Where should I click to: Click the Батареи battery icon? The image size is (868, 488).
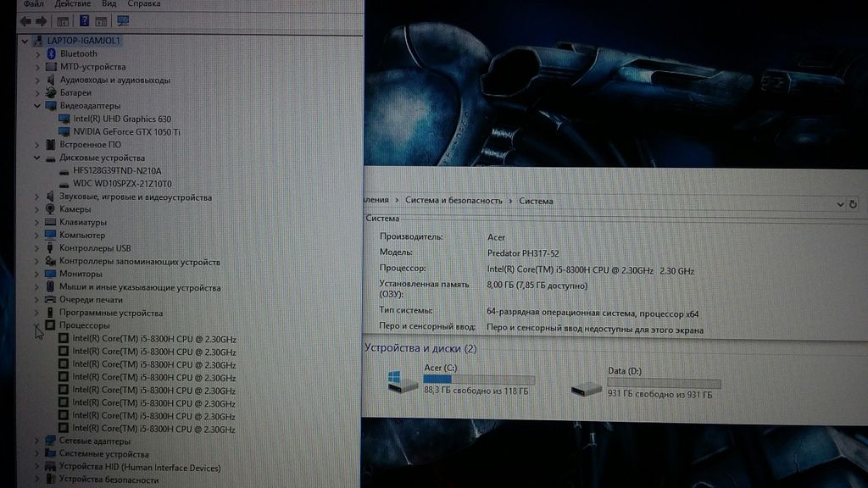51,92
